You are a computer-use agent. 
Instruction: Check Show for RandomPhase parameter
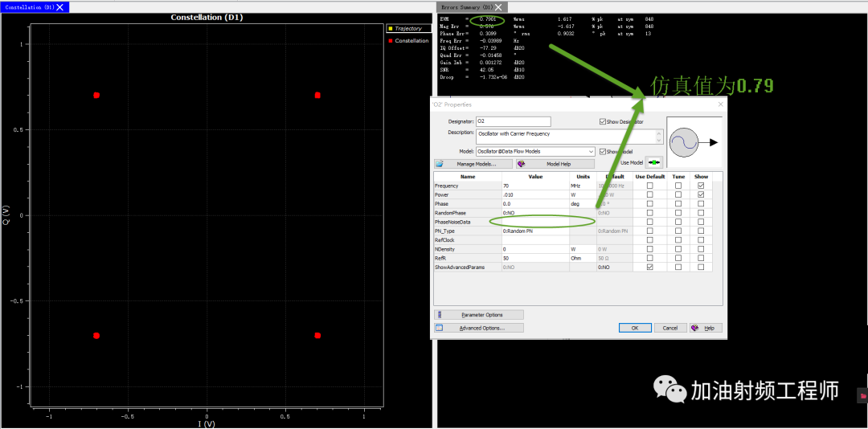[701, 213]
